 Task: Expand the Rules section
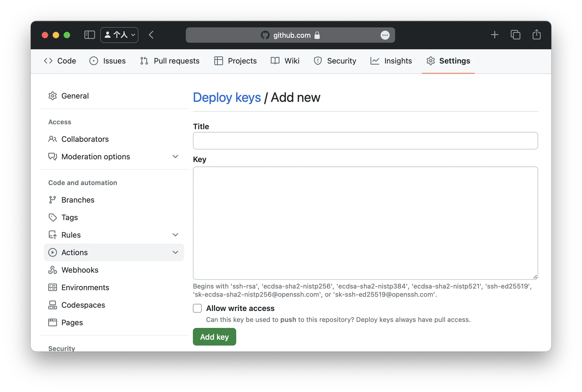point(175,235)
